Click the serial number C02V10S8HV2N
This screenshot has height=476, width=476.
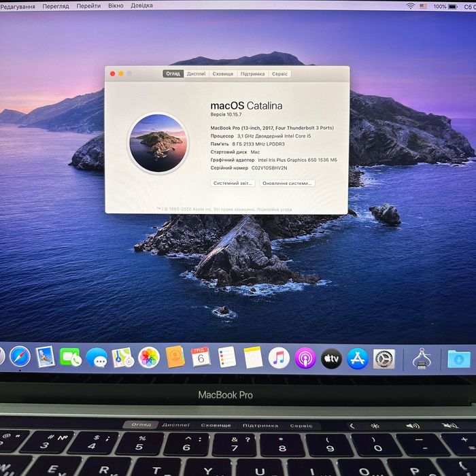click(x=269, y=168)
